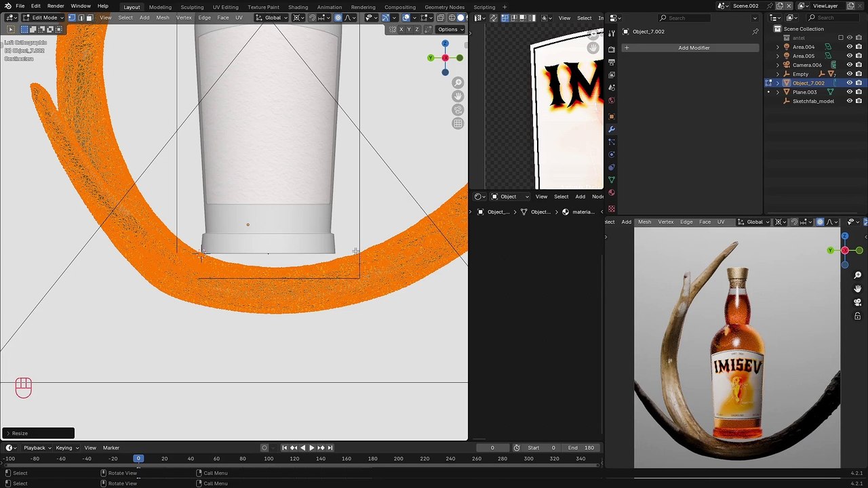Hide Area.004 in viewport via eye
Screen dimensions: 868x488
849,47
